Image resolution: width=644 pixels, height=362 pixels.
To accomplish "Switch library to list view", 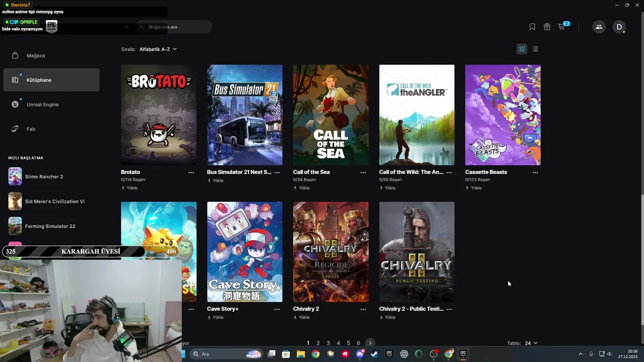I will pyautogui.click(x=535, y=49).
